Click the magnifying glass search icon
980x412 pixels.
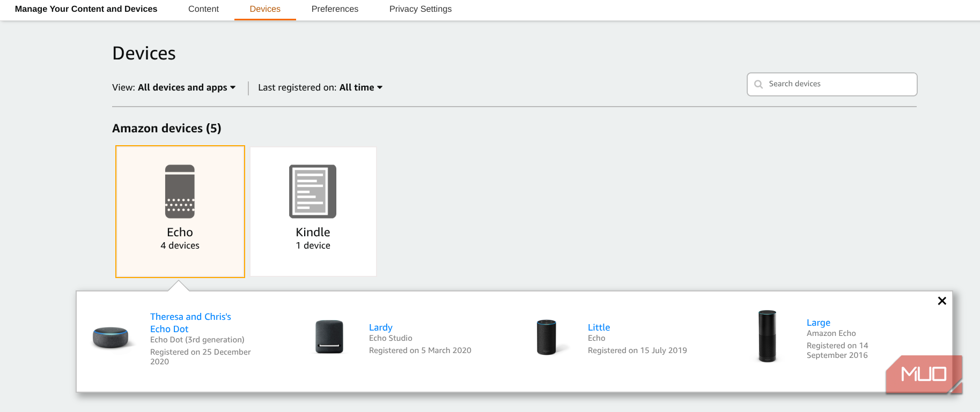[758, 84]
